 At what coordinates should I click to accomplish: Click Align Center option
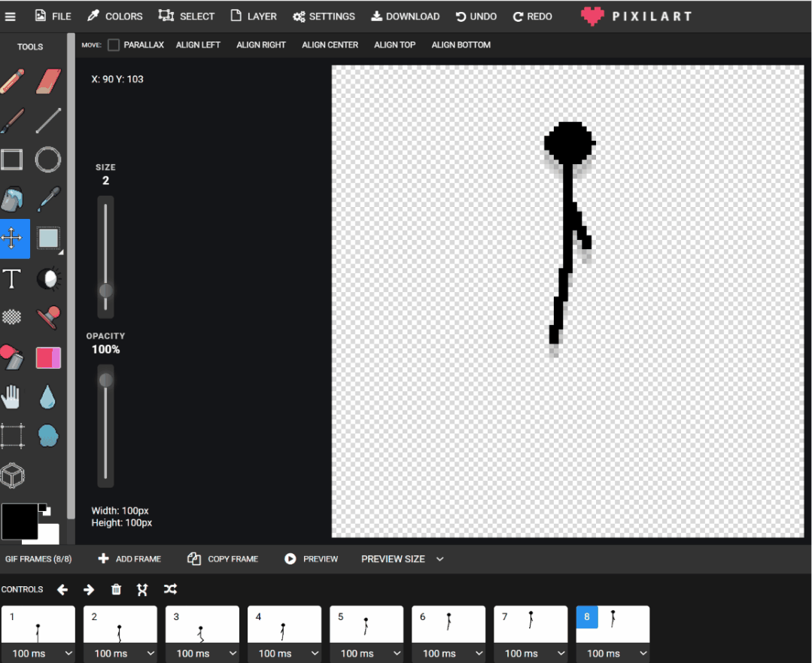[330, 45]
